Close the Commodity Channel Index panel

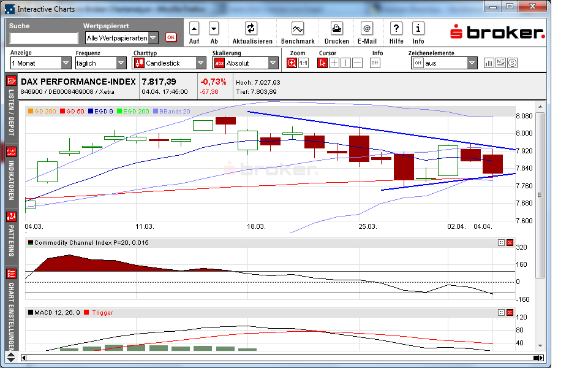pyautogui.click(x=510, y=243)
